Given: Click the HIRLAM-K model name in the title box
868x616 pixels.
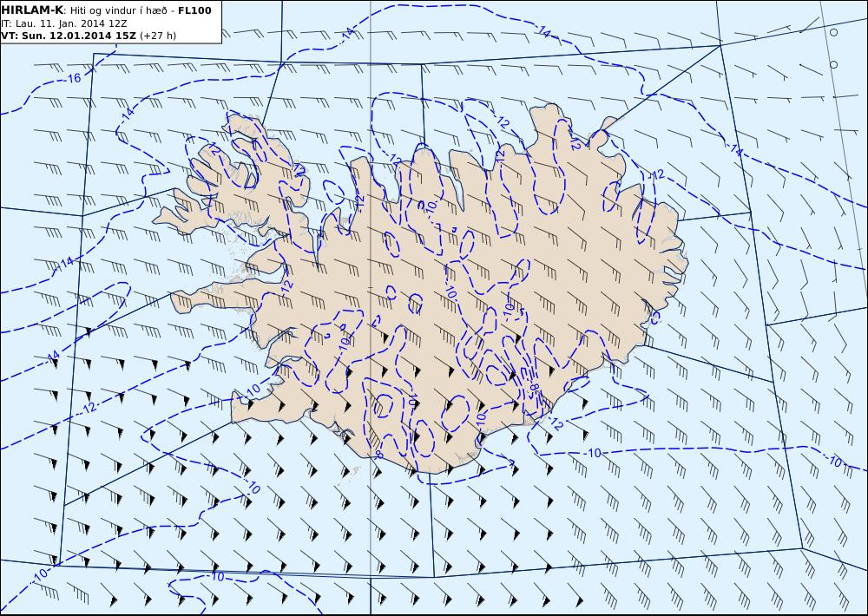Looking at the screenshot, I should 33,10.
